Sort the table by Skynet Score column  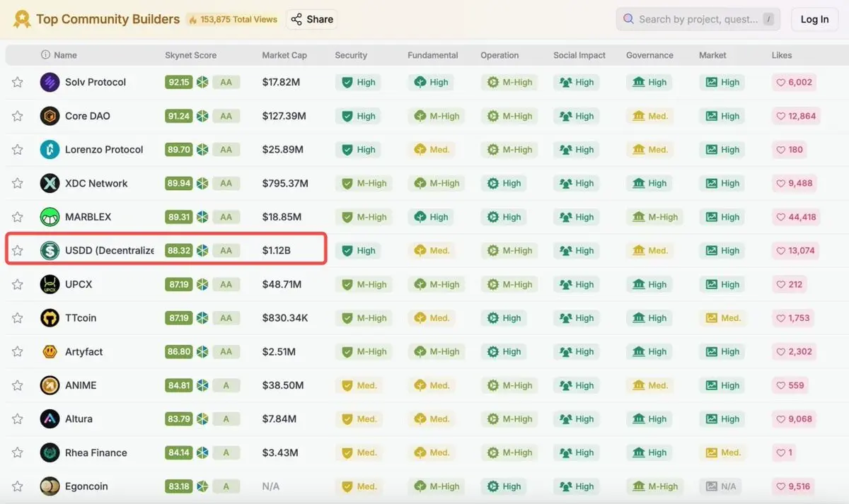pos(191,55)
